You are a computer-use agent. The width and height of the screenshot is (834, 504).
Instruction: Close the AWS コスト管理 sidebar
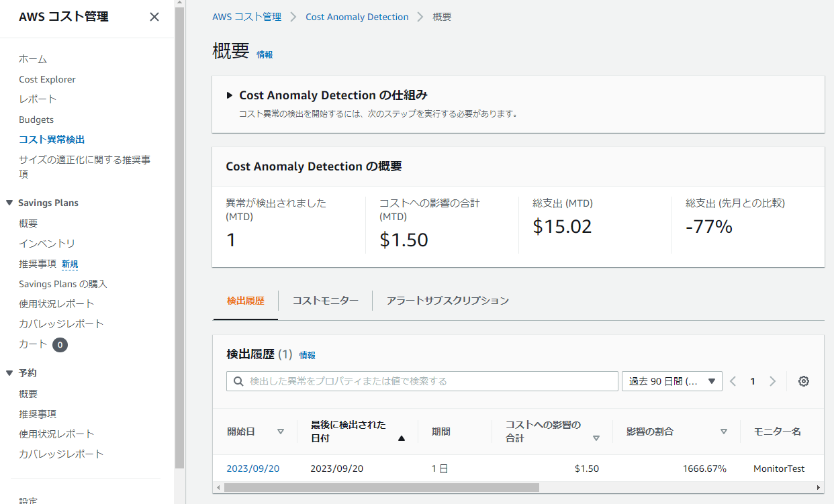click(x=154, y=17)
